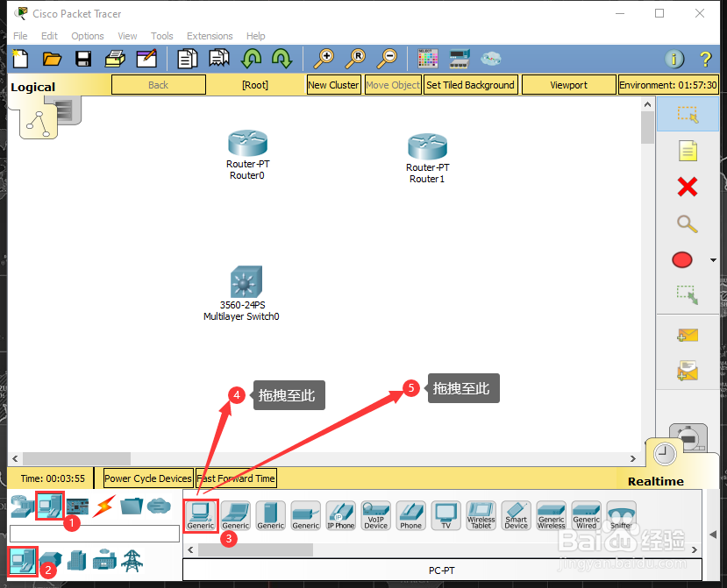The width and height of the screenshot is (727, 588).
Task: Click the Environment time button
Action: point(668,85)
